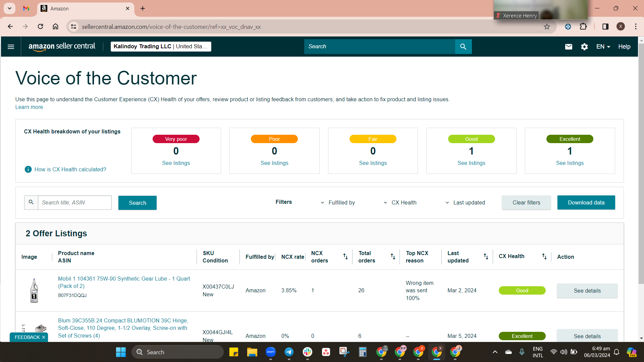The height and width of the screenshot is (362, 644).
Task: Open Sticky Notes from the taskbar
Action: pos(233,352)
